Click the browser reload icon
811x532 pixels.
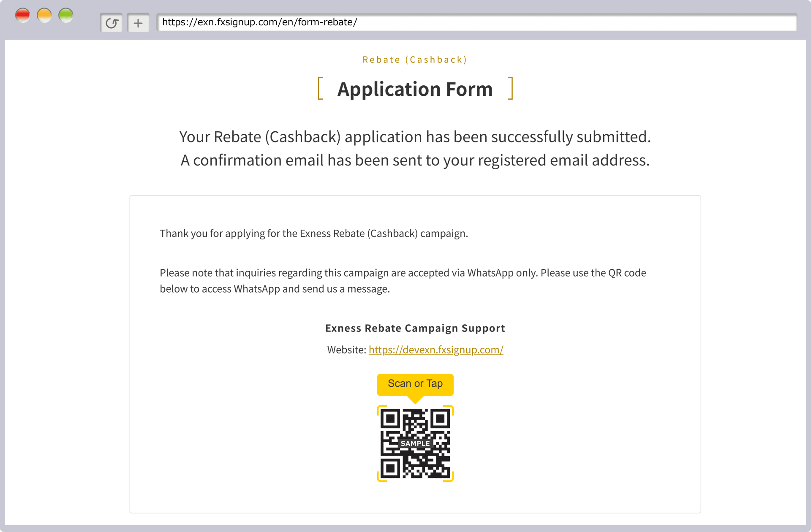[x=111, y=23]
